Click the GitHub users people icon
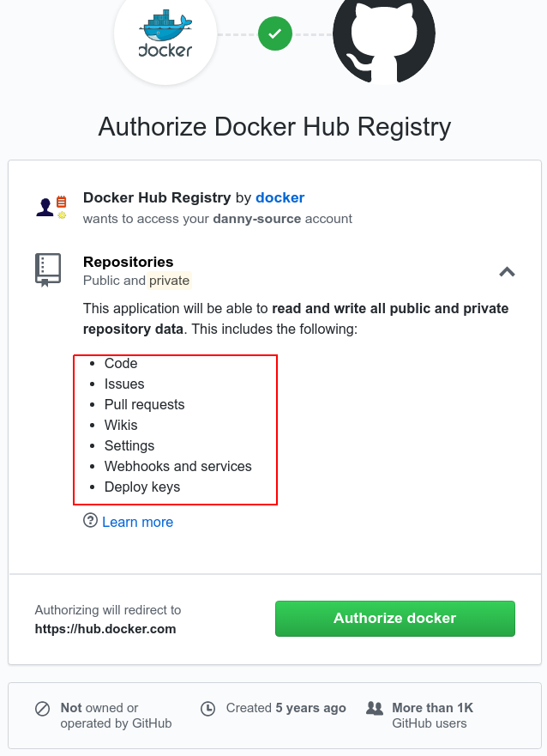 coord(374,709)
